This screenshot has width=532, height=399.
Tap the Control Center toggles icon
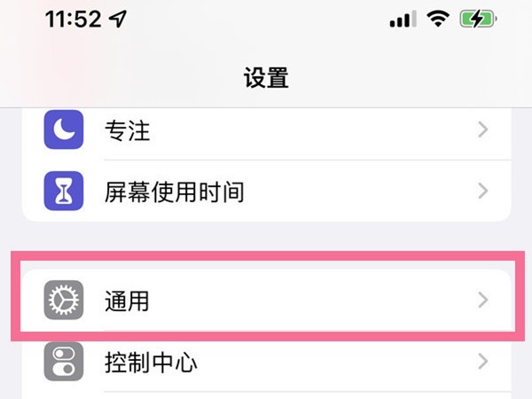pyautogui.click(x=63, y=362)
